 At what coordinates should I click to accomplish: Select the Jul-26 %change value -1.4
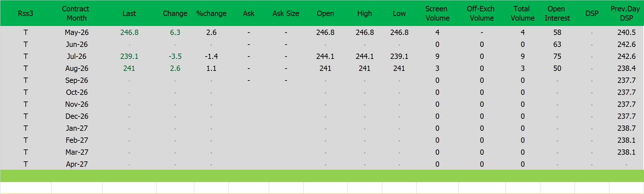coord(211,56)
